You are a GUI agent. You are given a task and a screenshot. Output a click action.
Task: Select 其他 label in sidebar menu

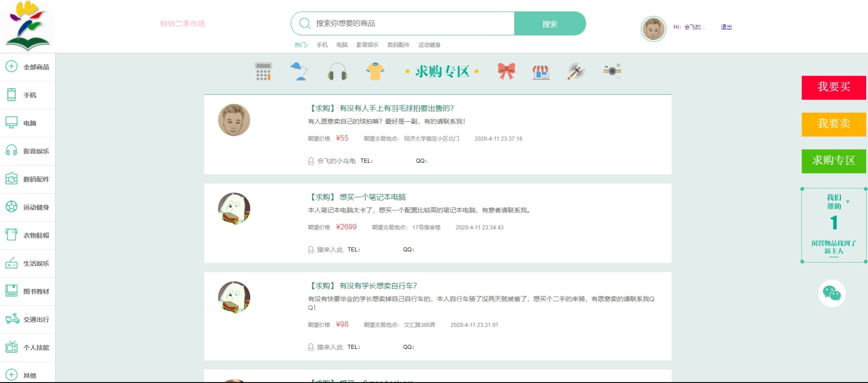tap(30, 376)
